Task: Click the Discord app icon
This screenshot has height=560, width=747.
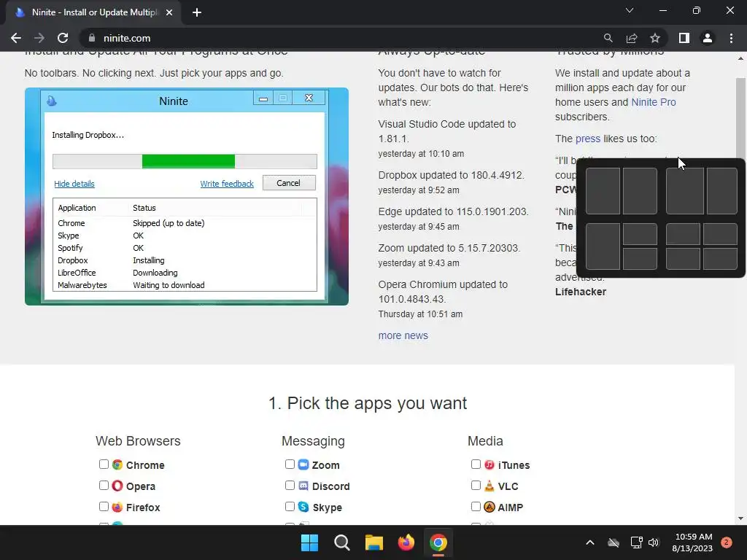Action: point(303,486)
